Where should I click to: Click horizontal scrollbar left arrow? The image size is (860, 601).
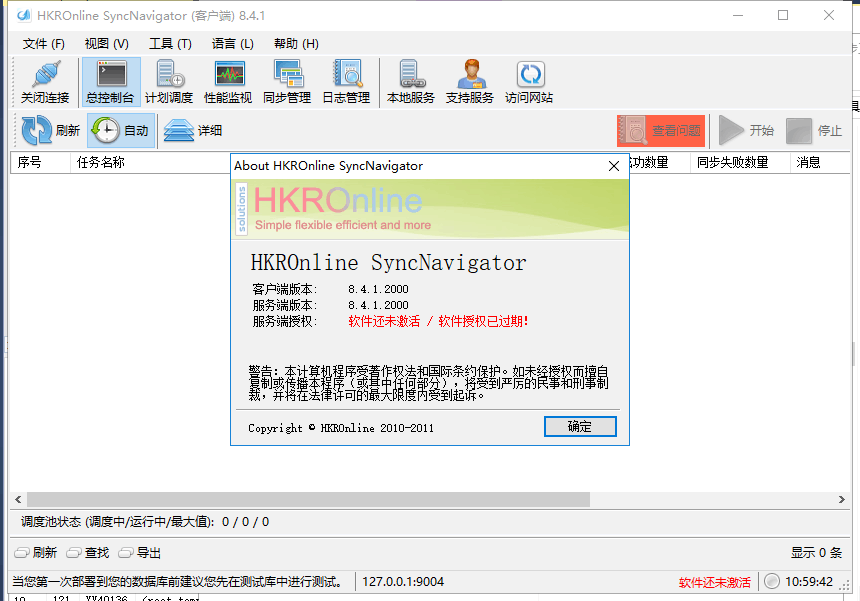[18, 500]
